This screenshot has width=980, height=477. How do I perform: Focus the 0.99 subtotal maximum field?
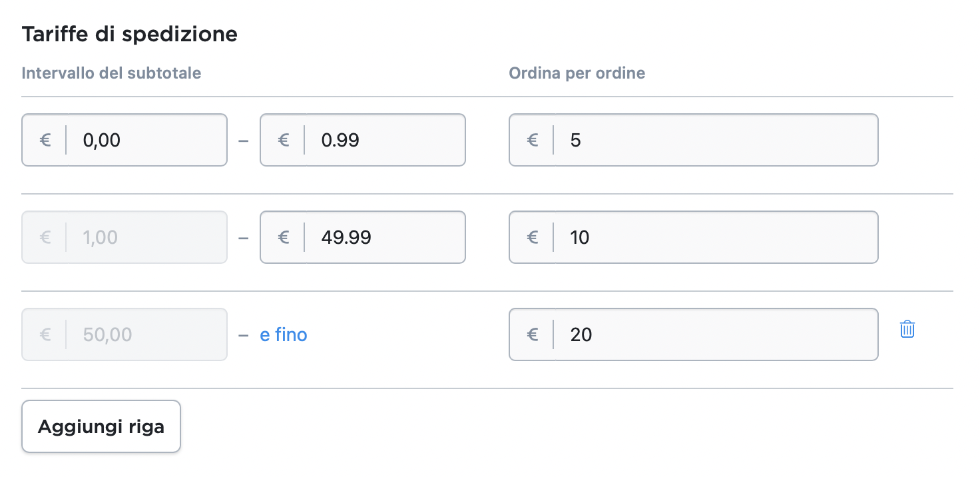385,141
